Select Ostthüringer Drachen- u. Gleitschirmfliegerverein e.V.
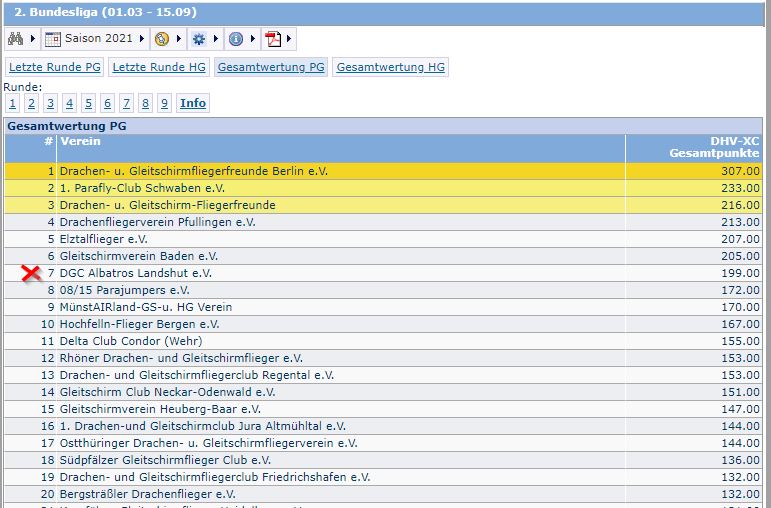Image resolution: width=771 pixels, height=508 pixels. (208, 443)
